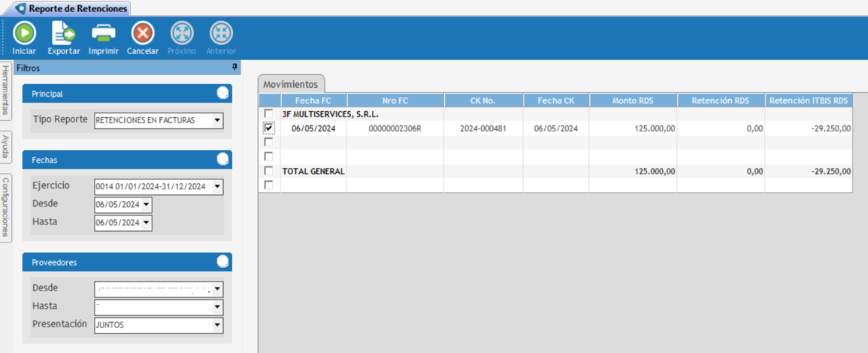Screen dimensions: 868x353
Task: Open the Ayuda side tab
Action: click(x=5, y=148)
